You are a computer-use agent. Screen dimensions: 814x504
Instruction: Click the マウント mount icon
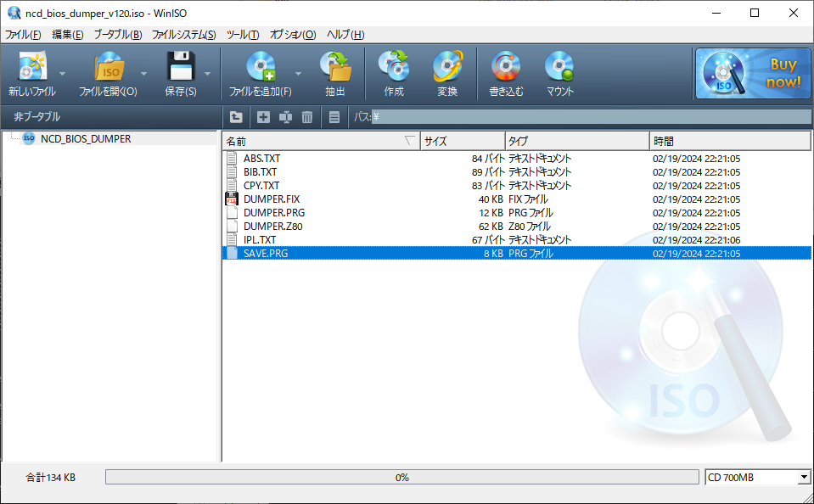(560, 66)
